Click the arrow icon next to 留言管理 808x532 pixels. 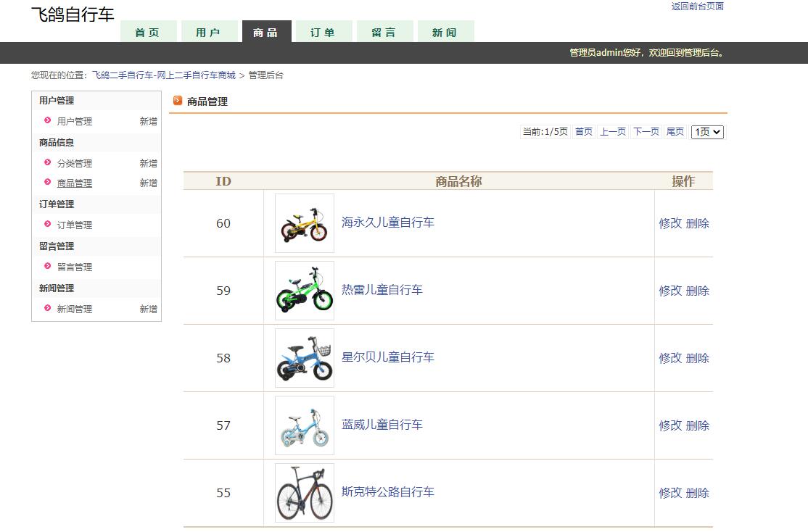click(46, 267)
